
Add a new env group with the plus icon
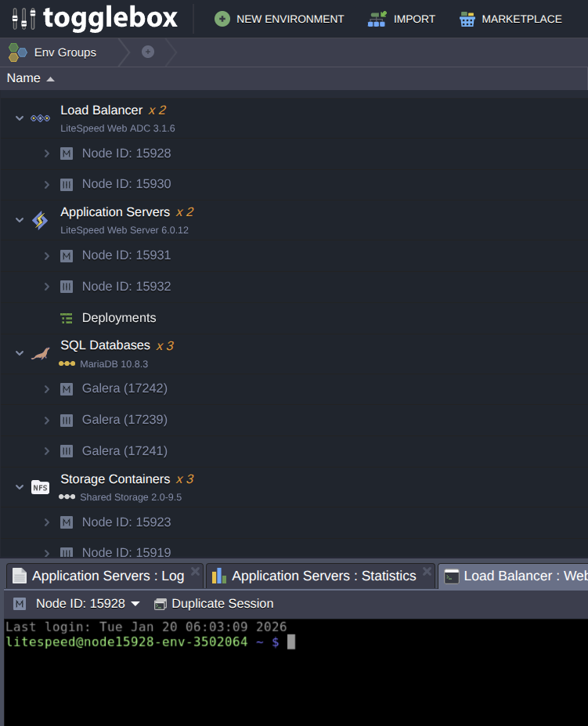[148, 52]
